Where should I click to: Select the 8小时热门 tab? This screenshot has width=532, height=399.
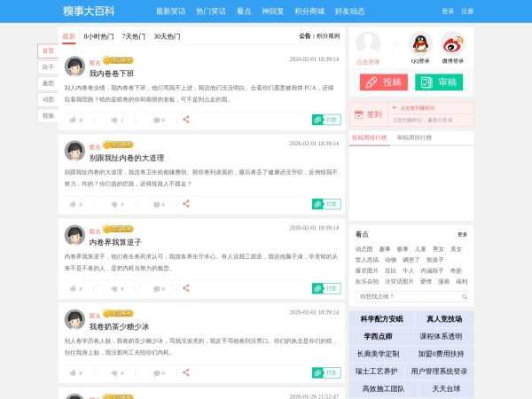98,36
